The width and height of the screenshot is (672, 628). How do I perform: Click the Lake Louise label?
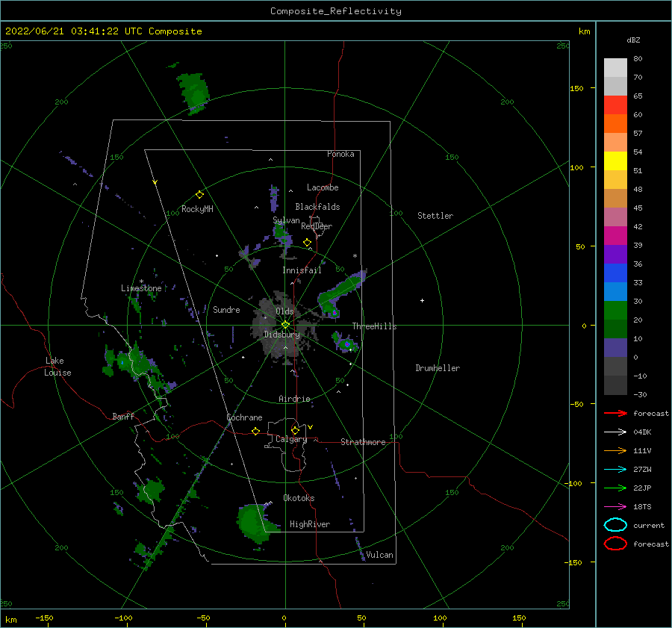57,367
